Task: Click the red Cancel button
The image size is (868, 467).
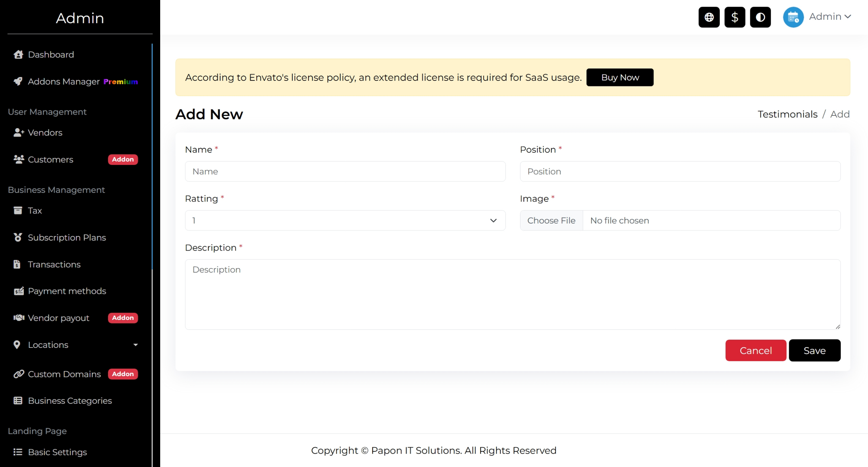Action: point(755,350)
